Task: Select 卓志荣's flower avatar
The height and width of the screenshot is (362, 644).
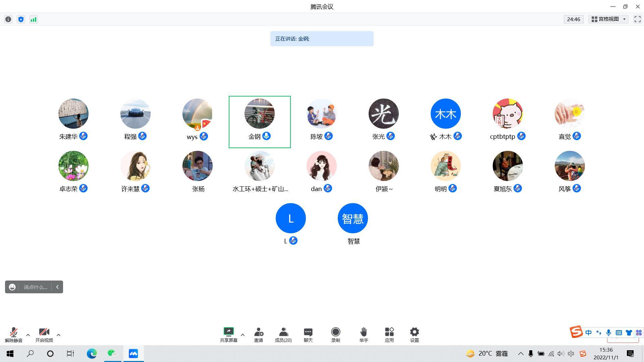Action: coord(73,166)
